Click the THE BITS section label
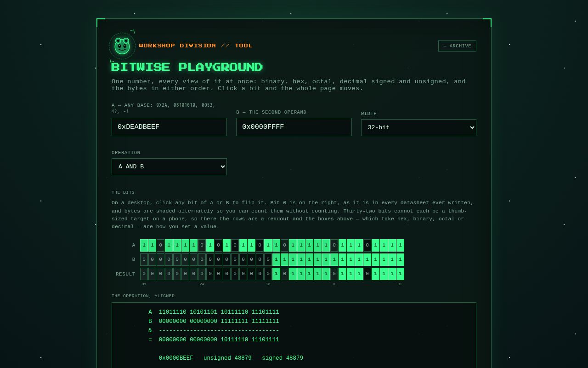 click(123, 192)
